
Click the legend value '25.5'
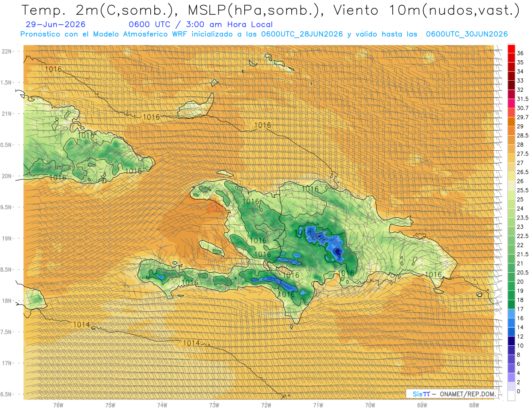coord(523,190)
